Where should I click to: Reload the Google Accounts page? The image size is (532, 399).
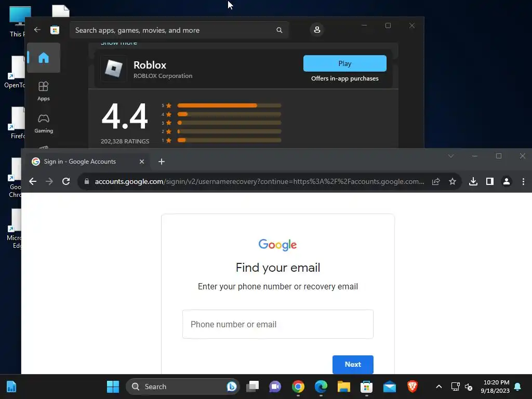coord(66,181)
